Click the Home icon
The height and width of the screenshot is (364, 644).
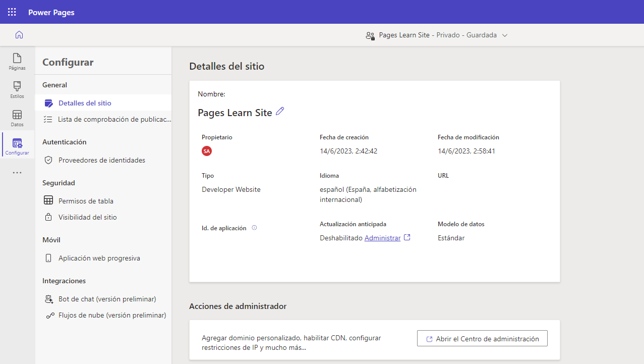[x=19, y=35]
